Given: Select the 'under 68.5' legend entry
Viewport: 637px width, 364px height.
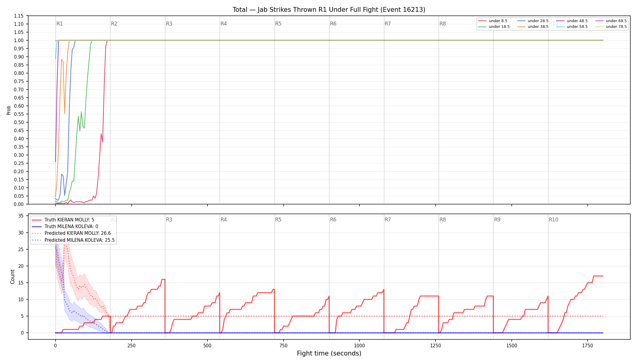Looking at the screenshot, I should point(611,21).
